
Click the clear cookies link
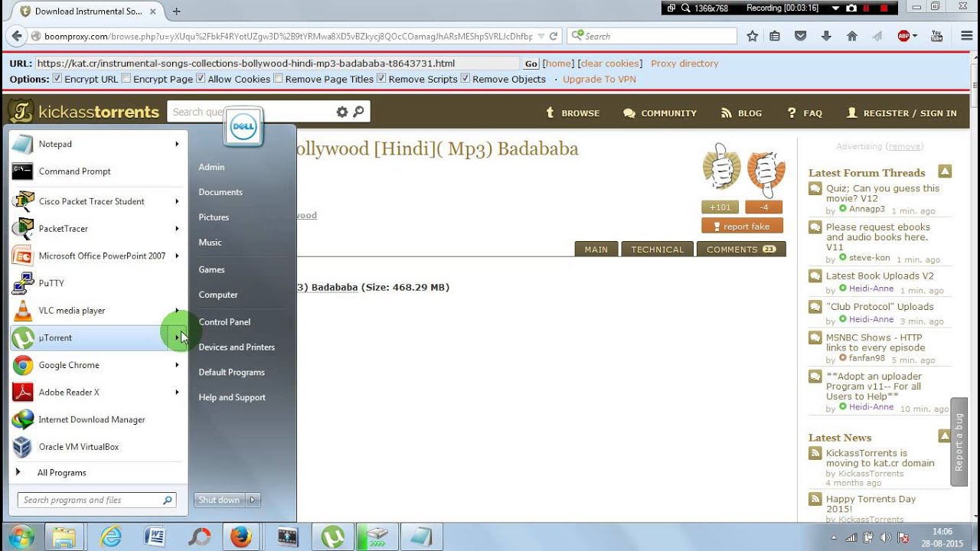[x=610, y=64]
